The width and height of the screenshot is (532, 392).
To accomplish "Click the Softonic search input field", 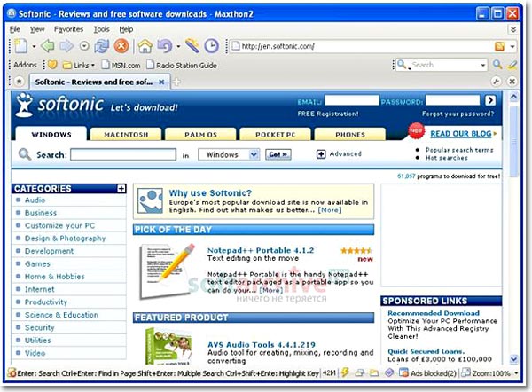I will (123, 154).
